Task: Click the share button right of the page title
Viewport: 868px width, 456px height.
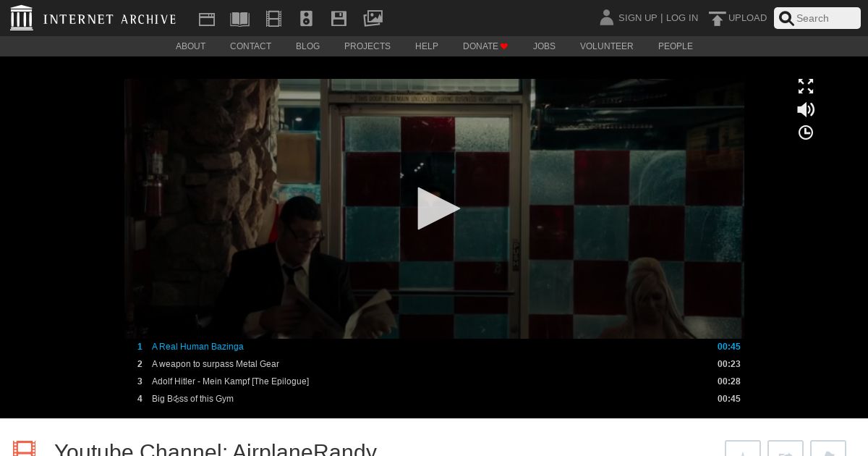Action: [786, 449]
